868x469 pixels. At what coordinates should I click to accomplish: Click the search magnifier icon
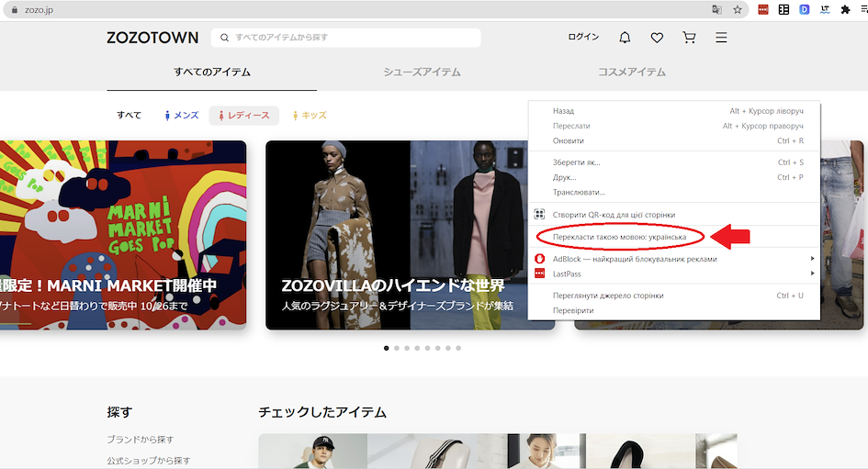click(224, 38)
